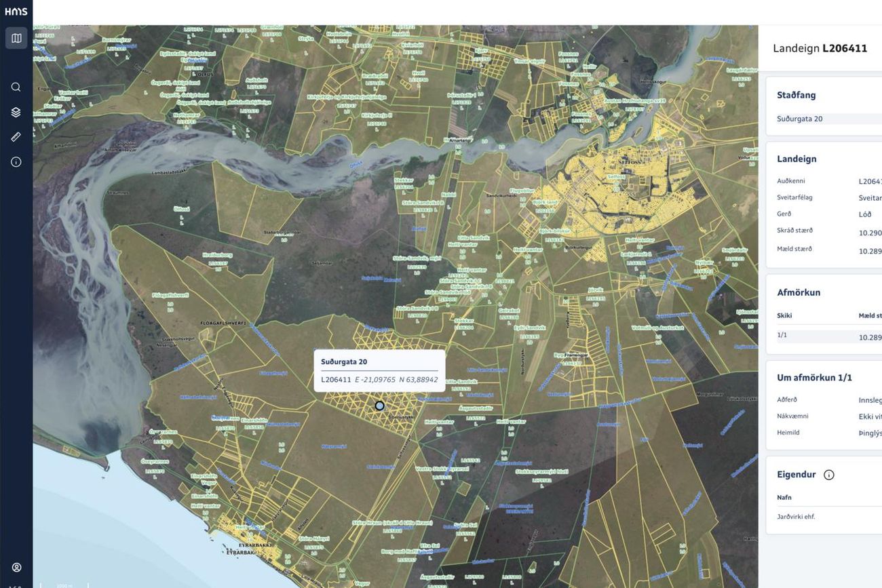Screen dimensions: 882x588
Task: Select Suðurgata 20 address under Staðfang
Action: click(x=800, y=119)
